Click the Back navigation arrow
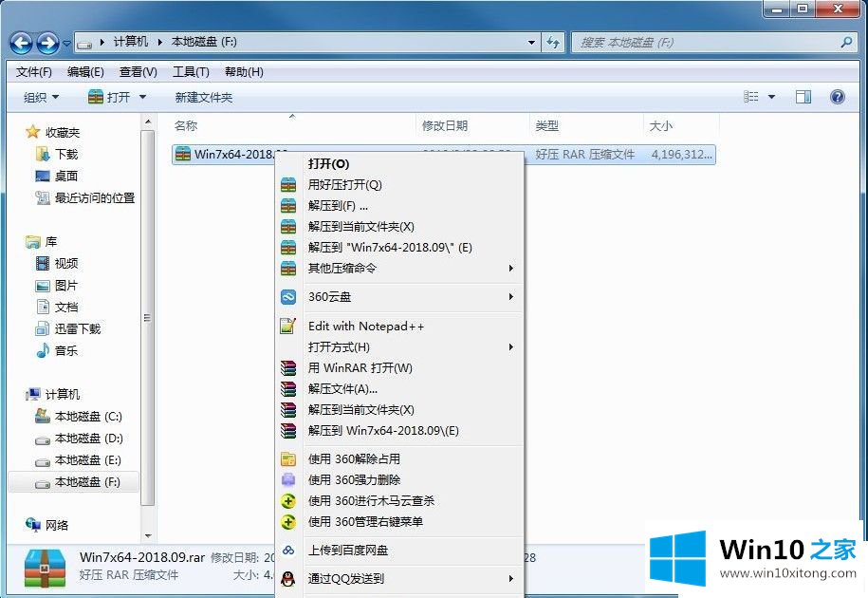 pyautogui.click(x=22, y=43)
